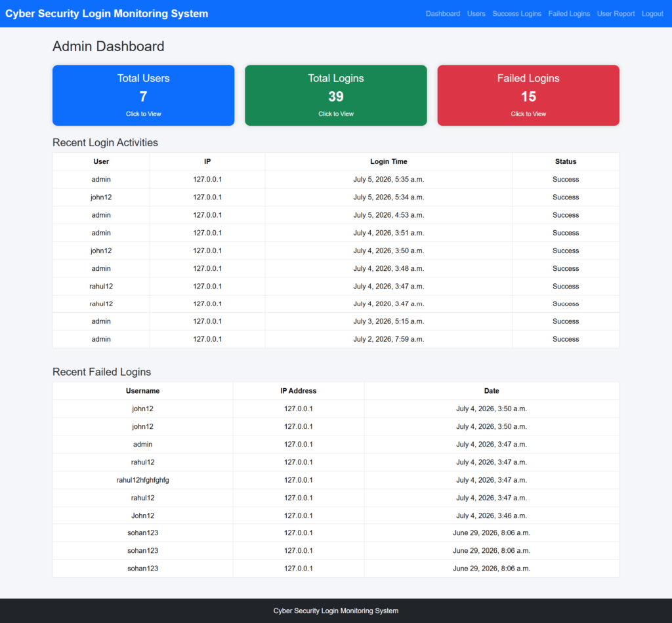Click the IP Address column header
672x623 pixels.
(299, 391)
